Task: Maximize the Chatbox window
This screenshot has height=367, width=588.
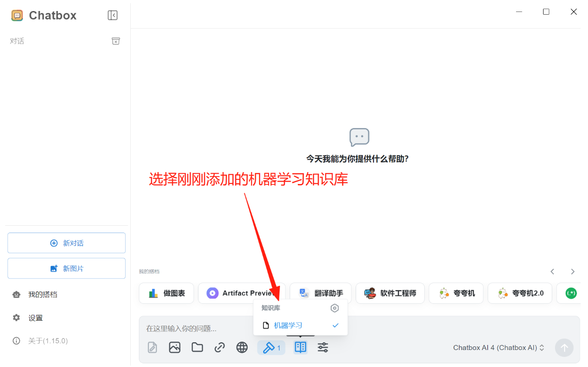Action: click(546, 12)
